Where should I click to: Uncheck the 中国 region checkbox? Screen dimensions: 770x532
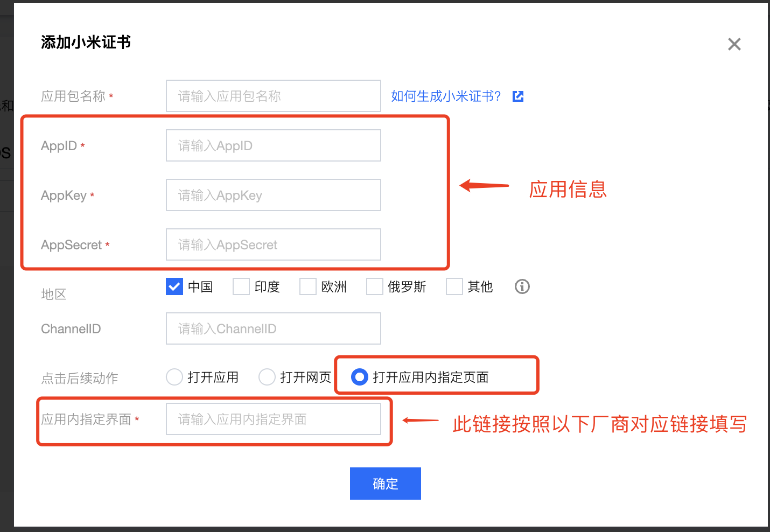[x=174, y=286]
